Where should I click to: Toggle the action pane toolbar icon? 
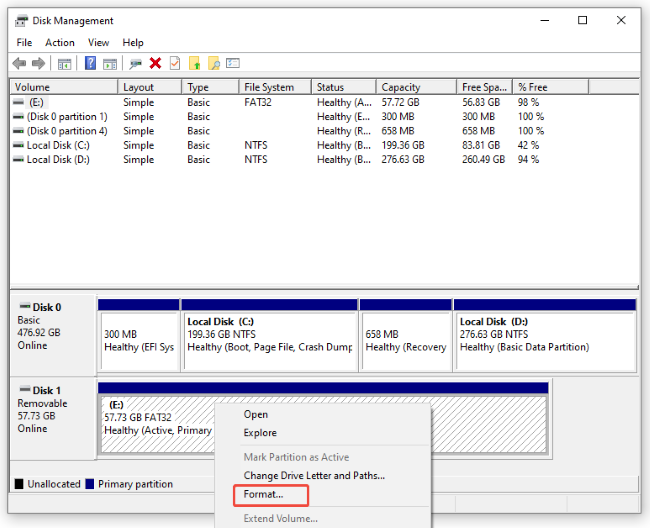[110, 64]
